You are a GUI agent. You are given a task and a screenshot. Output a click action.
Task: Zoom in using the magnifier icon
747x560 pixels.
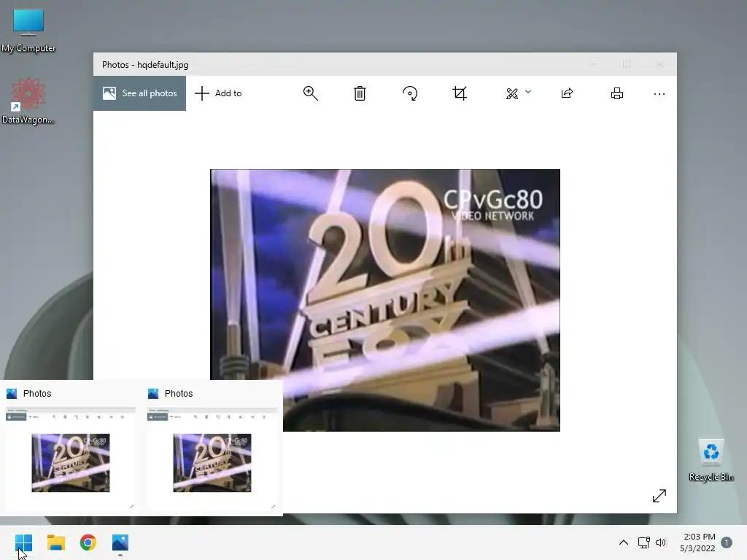click(311, 93)
